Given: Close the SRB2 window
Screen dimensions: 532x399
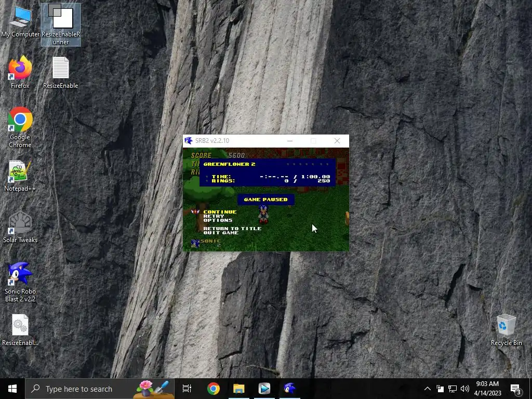Looking at the screenshot, I should 337,141.
